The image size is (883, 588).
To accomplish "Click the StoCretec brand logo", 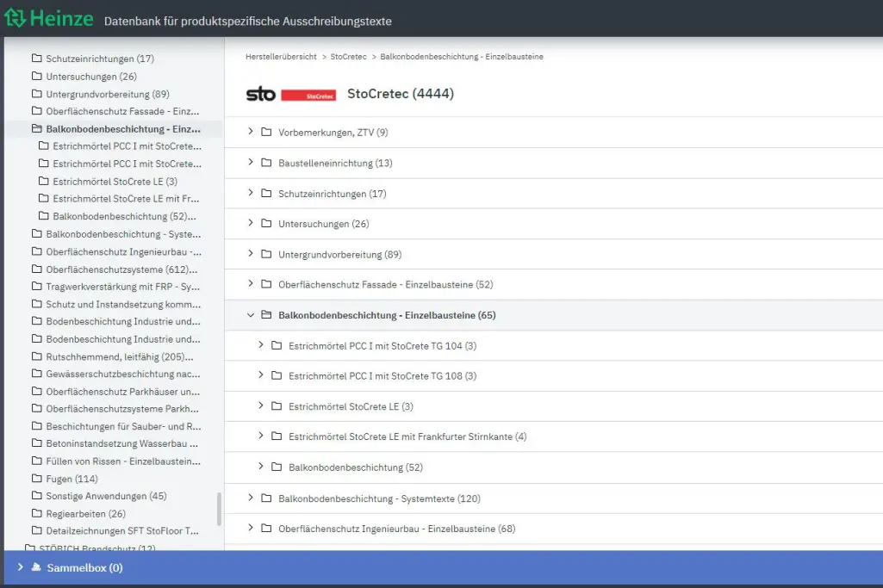I will point(290,94).
